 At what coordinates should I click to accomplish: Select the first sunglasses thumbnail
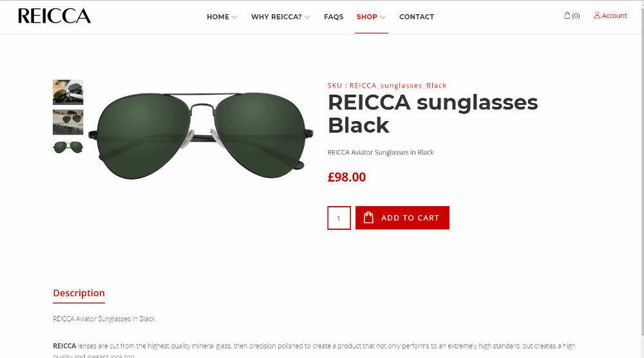click(68, 92)
